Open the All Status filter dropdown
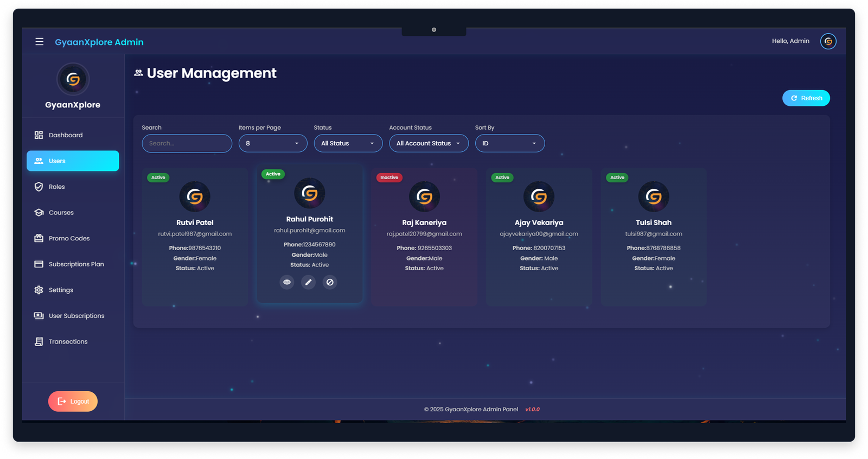The image size is (868, 459). coord(348,143)
